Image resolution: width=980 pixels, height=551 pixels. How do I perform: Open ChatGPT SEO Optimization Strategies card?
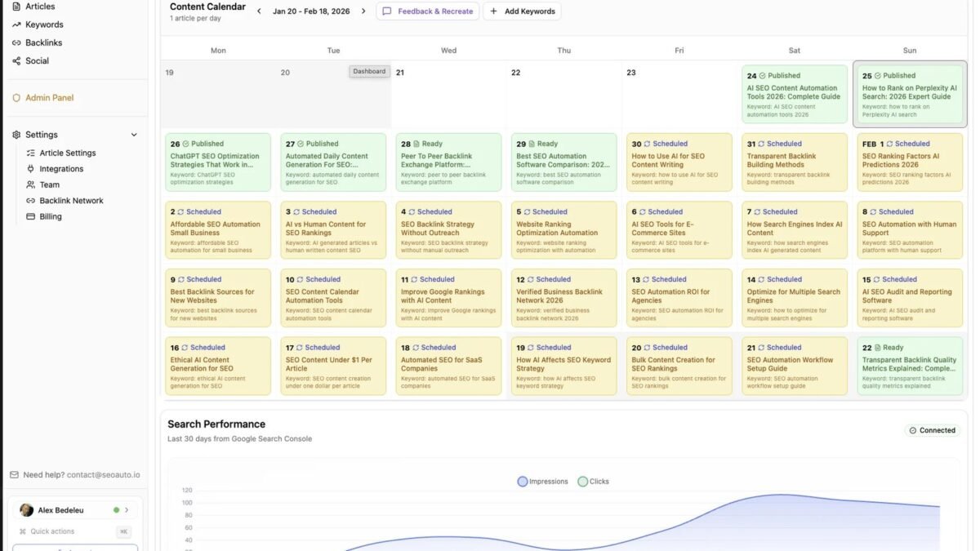(x=218, y=162)
